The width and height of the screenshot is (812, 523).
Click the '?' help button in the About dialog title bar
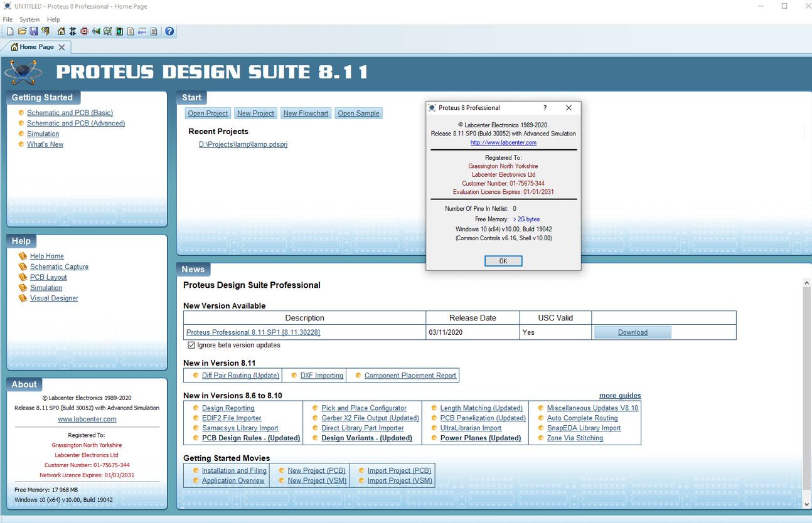(x=545, y=108)
